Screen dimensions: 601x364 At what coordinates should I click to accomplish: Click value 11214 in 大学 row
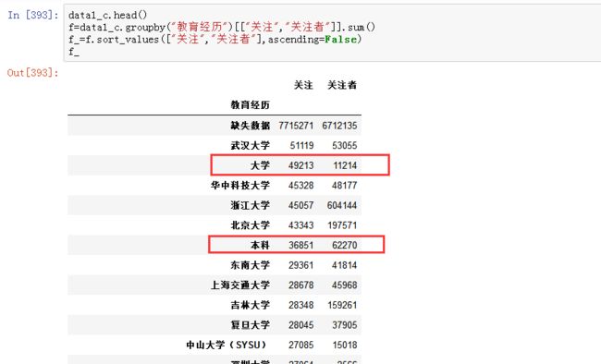345,165
